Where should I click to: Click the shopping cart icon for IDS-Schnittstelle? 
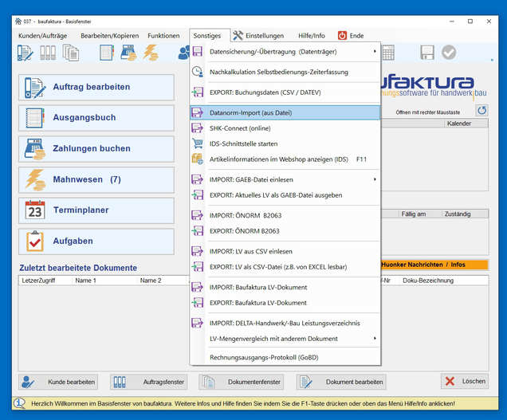coord(198,143)
